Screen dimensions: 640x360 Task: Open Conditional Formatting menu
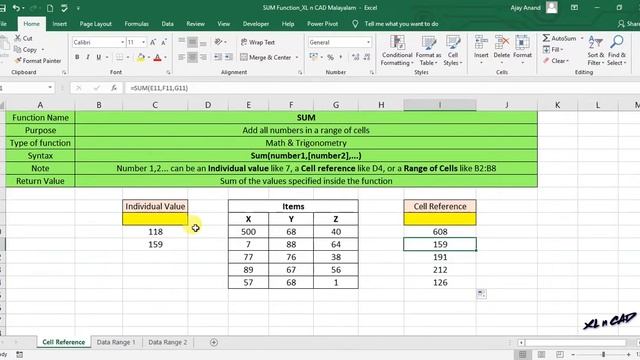(x=397, y=51)
